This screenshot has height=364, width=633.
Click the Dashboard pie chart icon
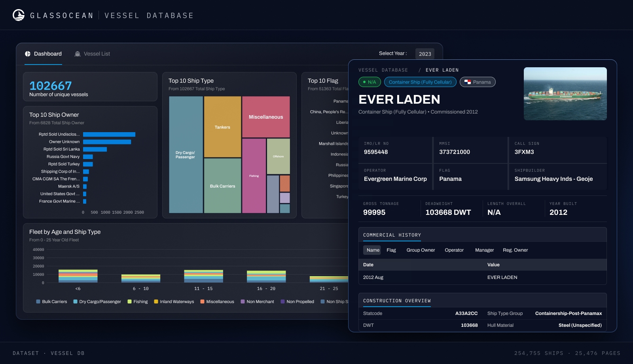pyautogui.click(x=28, y=54)
